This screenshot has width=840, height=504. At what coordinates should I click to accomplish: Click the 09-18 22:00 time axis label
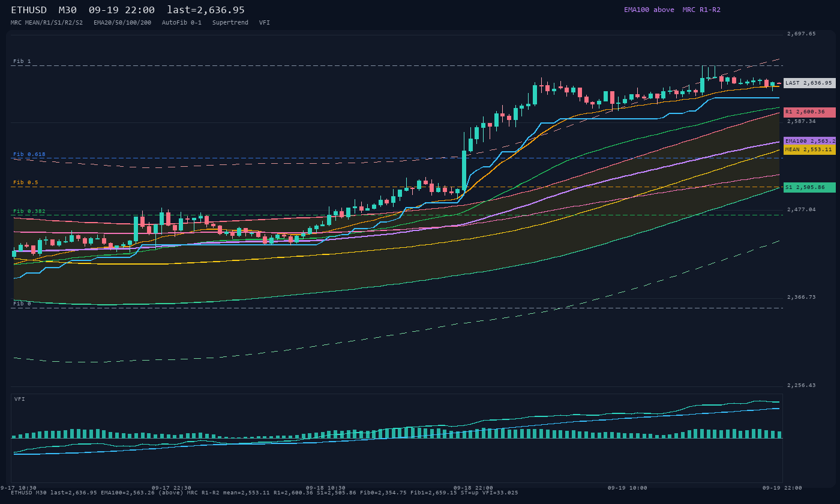click(473, 488)
